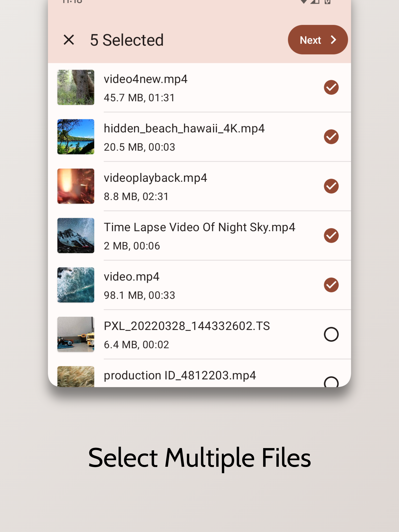This screenshot has width=399, height=532.
Task: Open forest tree thumbnail of video4new.mp4
Action: pos(76,87)
